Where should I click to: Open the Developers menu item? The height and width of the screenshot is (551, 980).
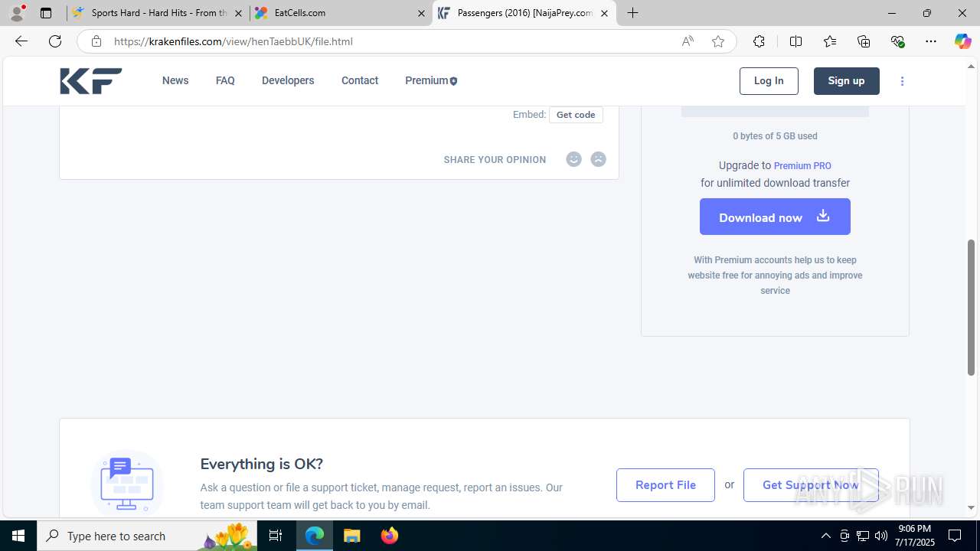288,80
